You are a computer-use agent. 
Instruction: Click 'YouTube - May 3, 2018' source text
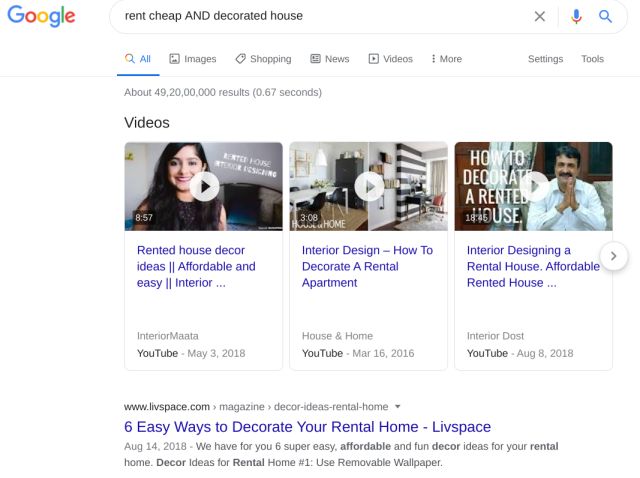click(191, 353)
